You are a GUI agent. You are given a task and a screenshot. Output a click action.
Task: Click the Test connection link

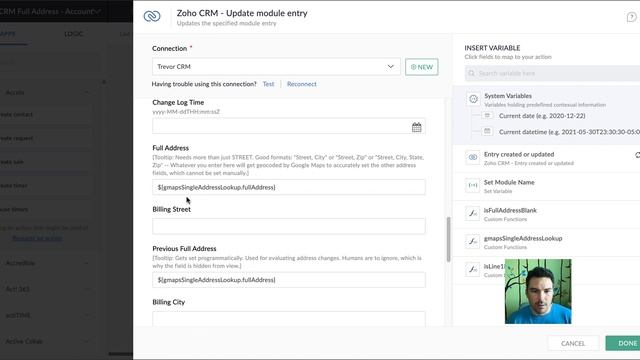coord(268,84)
